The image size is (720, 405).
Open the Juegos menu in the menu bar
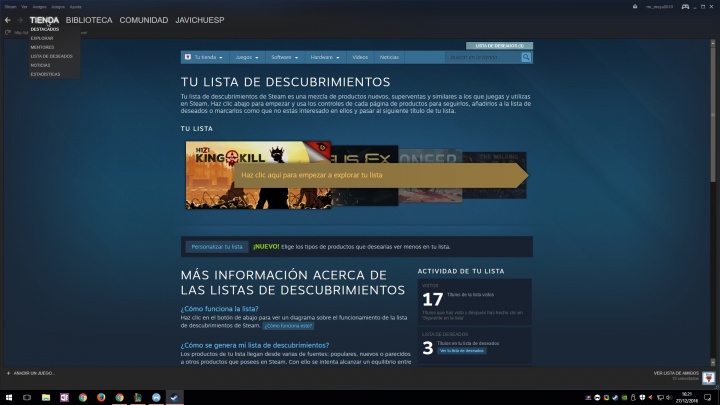(58, 7)
